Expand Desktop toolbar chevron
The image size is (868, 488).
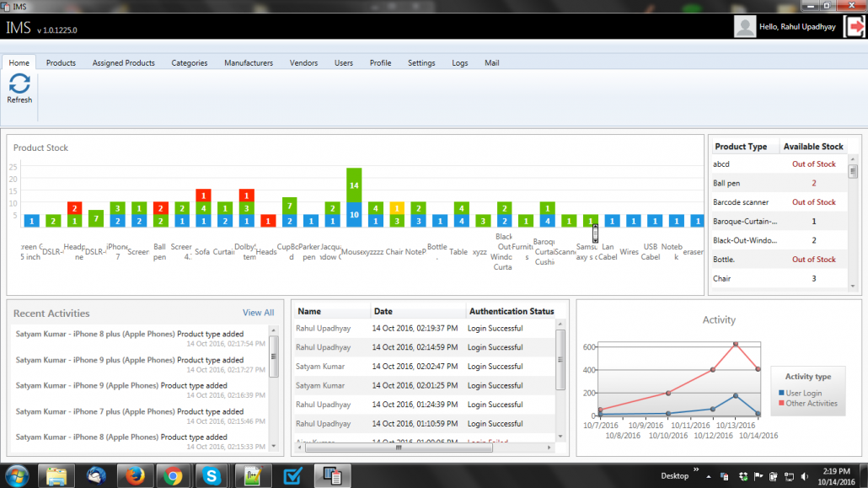tap(696, 470)
